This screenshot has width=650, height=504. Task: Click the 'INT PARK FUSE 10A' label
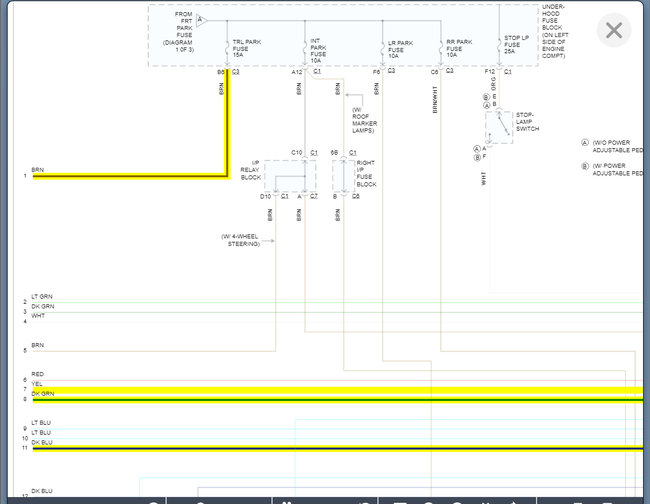(318, 51)
